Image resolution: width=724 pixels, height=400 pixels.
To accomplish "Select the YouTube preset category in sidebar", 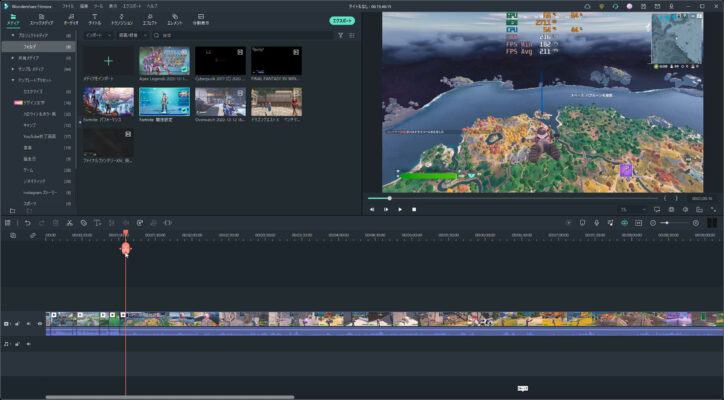I will pos(40,137).
